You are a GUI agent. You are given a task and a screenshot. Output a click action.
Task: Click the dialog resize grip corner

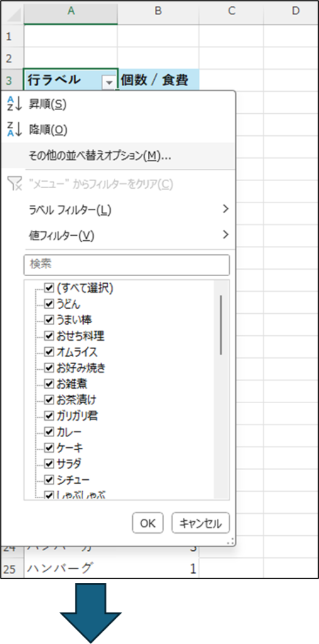pyautogui.click(x=232, y=541)
